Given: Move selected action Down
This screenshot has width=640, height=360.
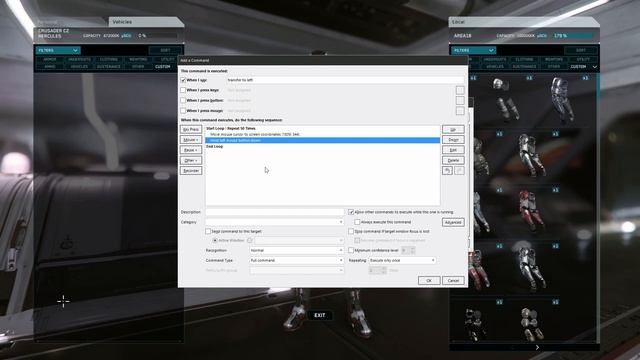Looking at the screenshot, I should [453, 140].
